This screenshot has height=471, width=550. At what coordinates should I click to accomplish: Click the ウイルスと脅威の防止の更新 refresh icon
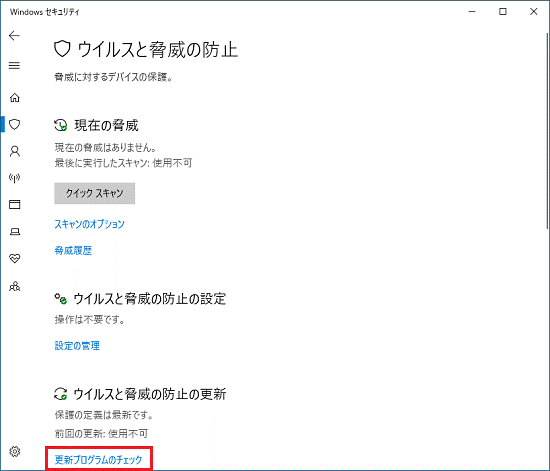(61, 394)
